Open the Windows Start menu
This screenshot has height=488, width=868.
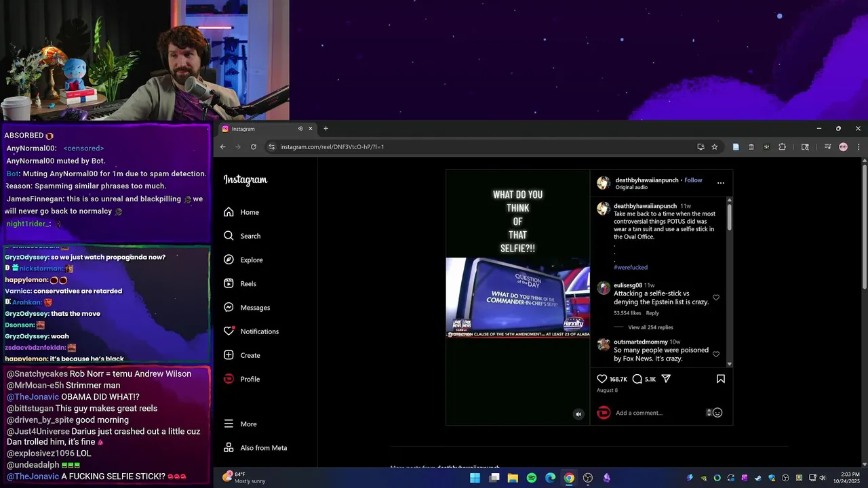pyautogui.click(x=475, y=478)
